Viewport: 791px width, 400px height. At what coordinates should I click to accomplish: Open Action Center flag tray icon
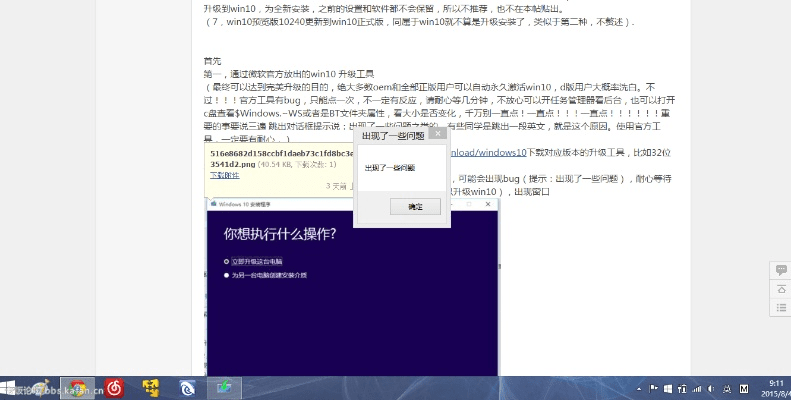click(653, 389)
